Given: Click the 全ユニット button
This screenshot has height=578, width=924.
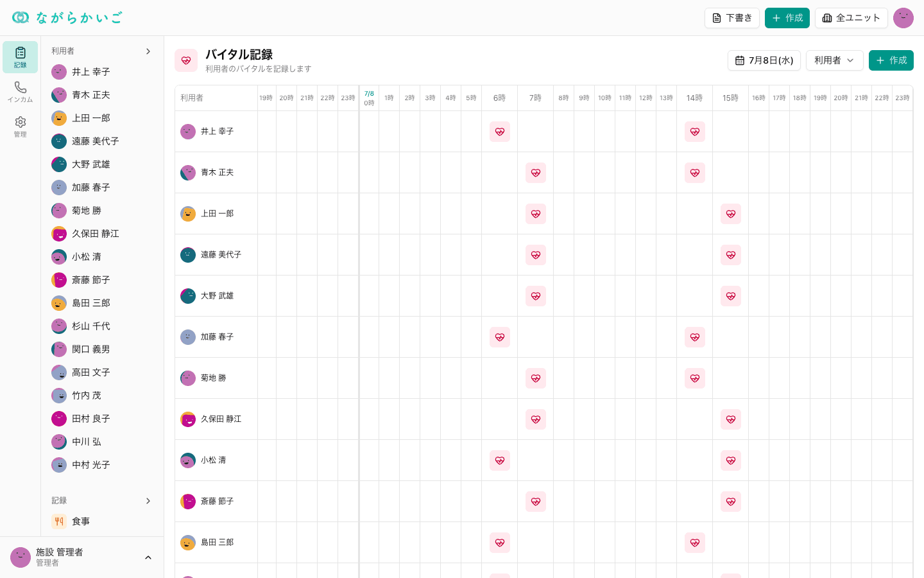Looking at the screenshot, I should click(851, 18).
